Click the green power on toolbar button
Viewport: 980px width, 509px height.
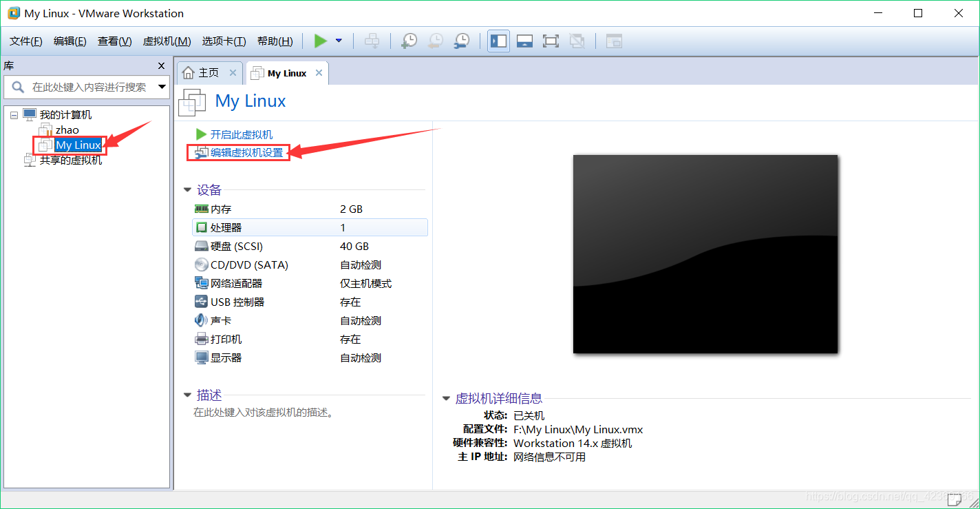pyautogui.click(x=321, y=41)
